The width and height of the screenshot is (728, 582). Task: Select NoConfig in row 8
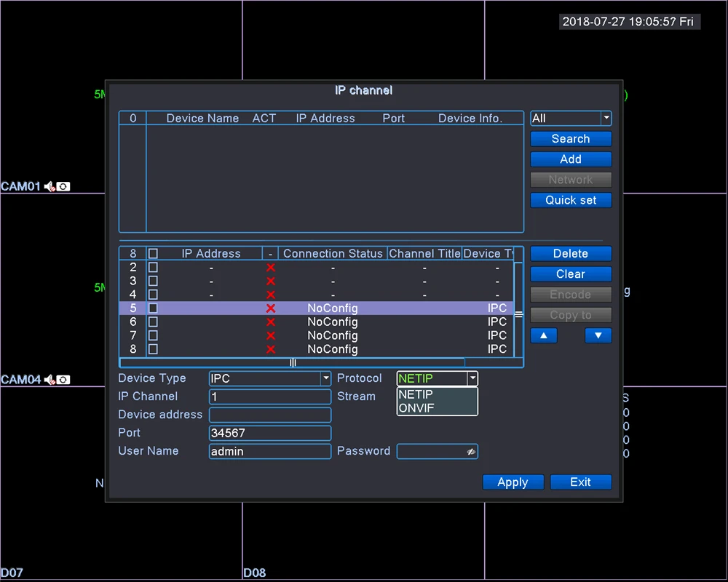[x=333, y=349]
